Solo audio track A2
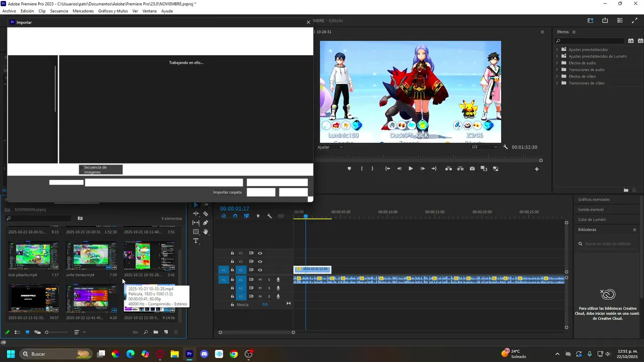Image resolution: width=644 pixels, height=362 pixels. click(269, 288)
